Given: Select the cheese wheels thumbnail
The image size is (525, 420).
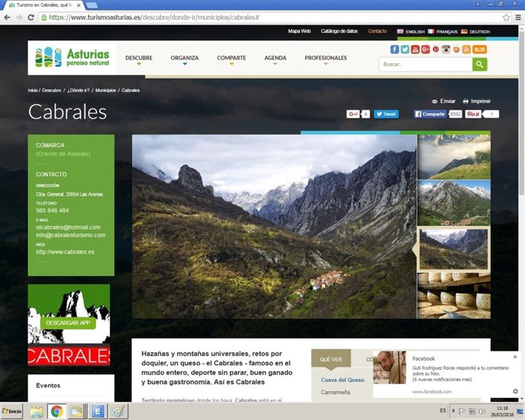Looking at the screenshot, I should pos(454,296).
